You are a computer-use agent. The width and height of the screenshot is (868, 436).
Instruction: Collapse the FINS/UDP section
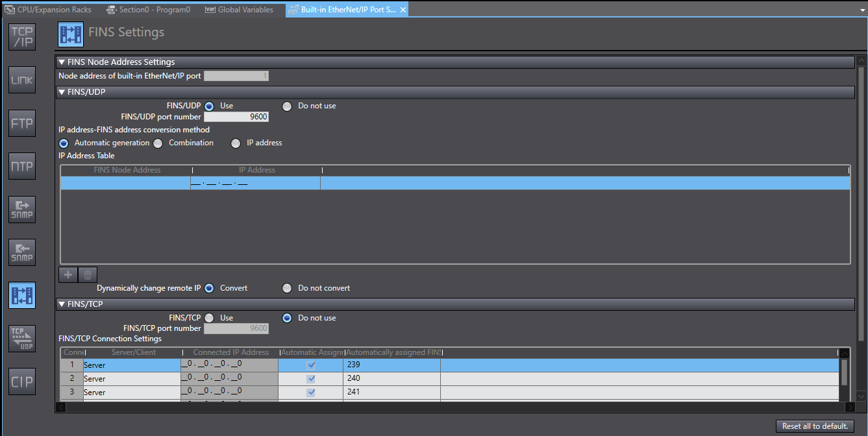[62, 92]
